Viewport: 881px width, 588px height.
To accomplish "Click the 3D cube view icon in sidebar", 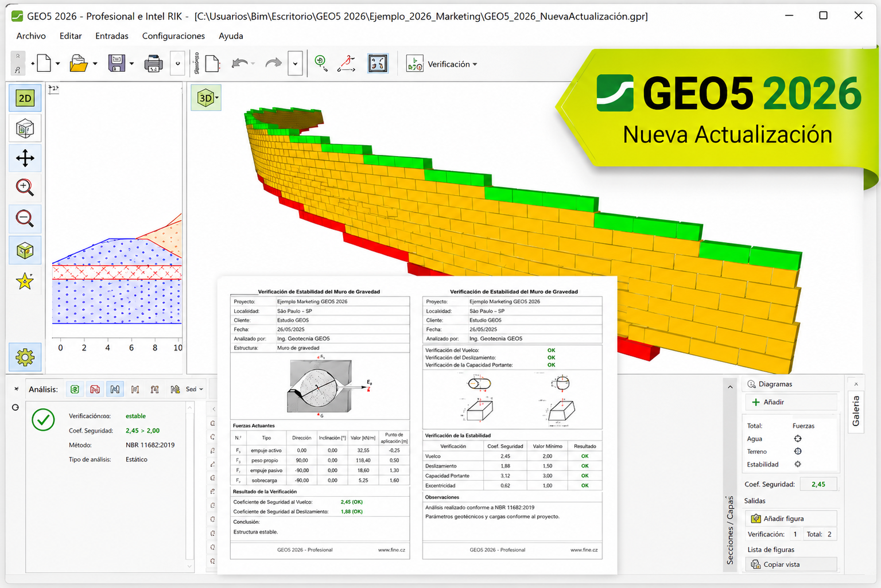I will point(25,128).
